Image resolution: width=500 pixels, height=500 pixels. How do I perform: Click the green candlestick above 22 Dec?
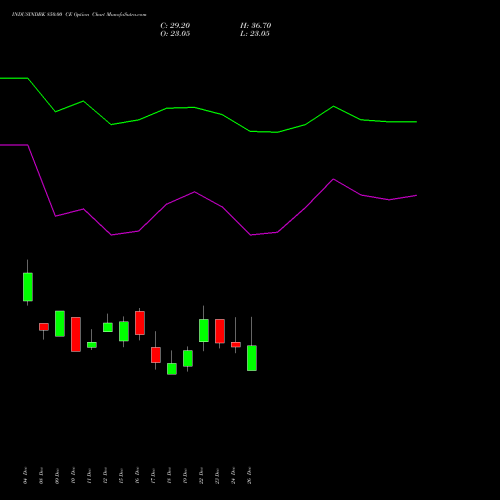(204, 331)
